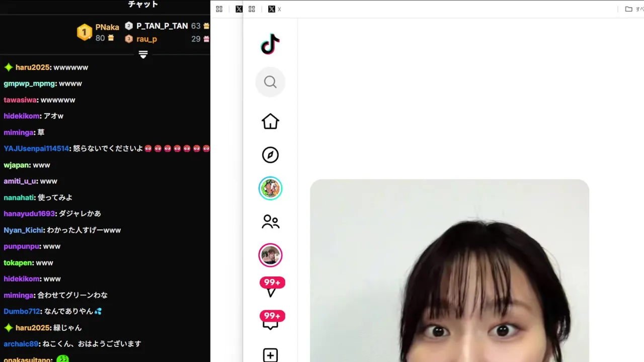
Task: Click username tokapen in chat
Action: pyautogui.click(x=18, y=262)
